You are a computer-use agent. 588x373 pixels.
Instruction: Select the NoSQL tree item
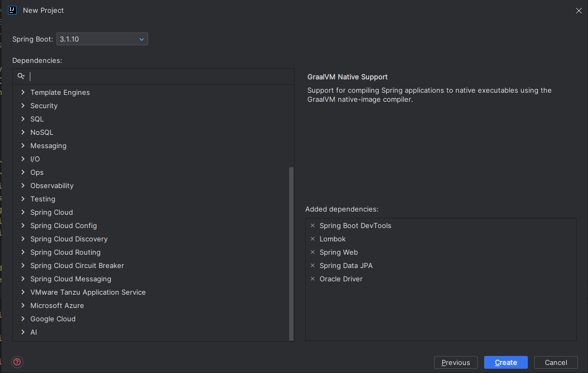coord(42,132)
